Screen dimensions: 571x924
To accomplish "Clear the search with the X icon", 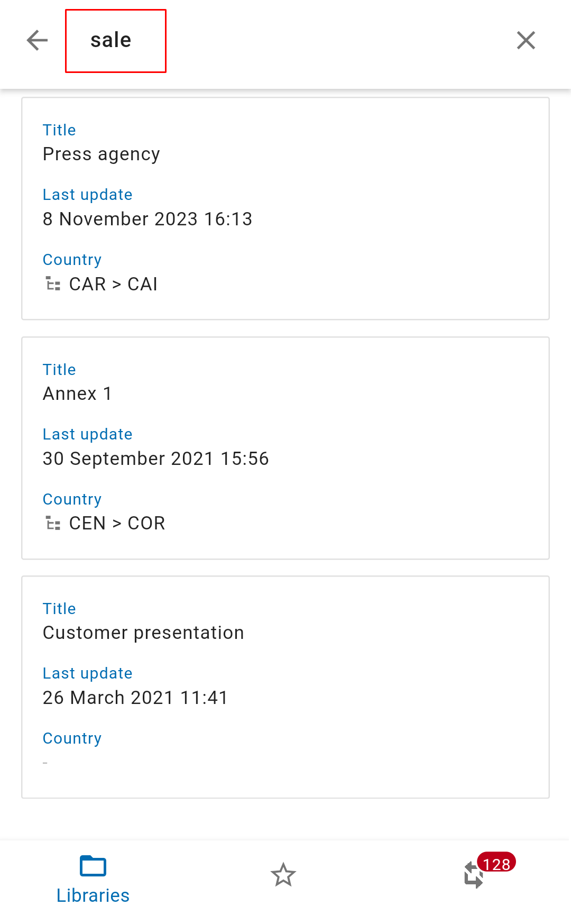I will (x=526, y=40).
